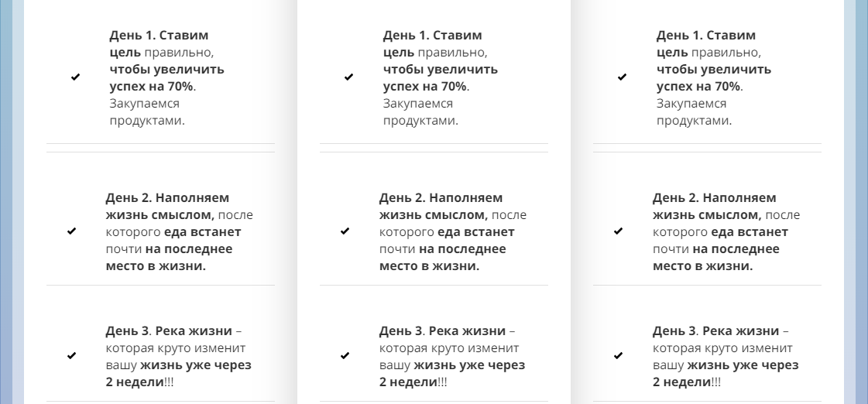Click the checkmark beside День 1 in right column
This screenshot has width=868, height=404.
623,77
